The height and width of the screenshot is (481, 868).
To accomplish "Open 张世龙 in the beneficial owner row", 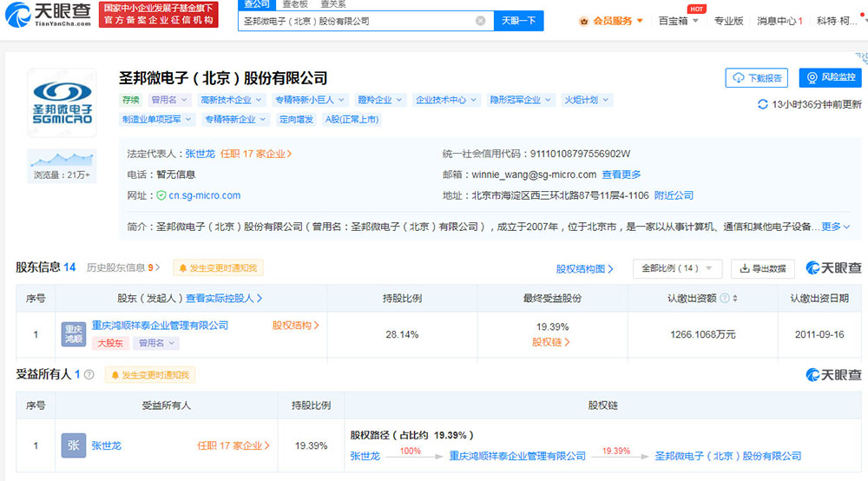I will point(106,445).
